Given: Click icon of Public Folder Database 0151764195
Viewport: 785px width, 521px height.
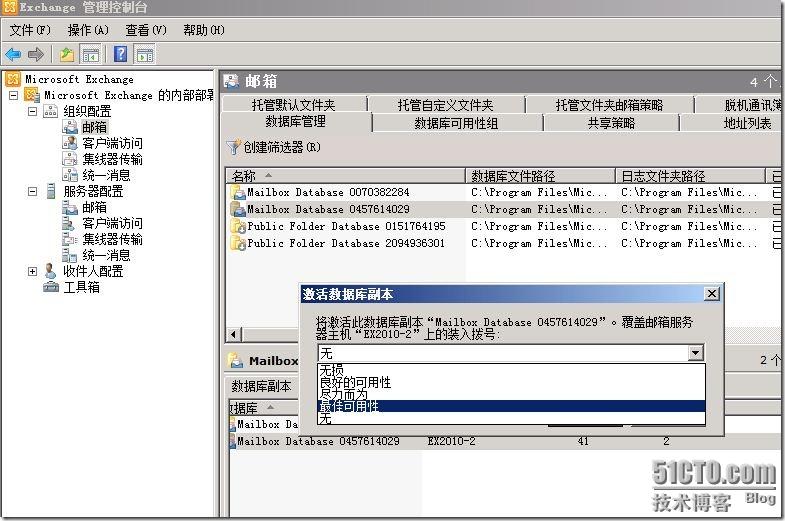Looking at the screenshot, I should click(x=237, y=226).
